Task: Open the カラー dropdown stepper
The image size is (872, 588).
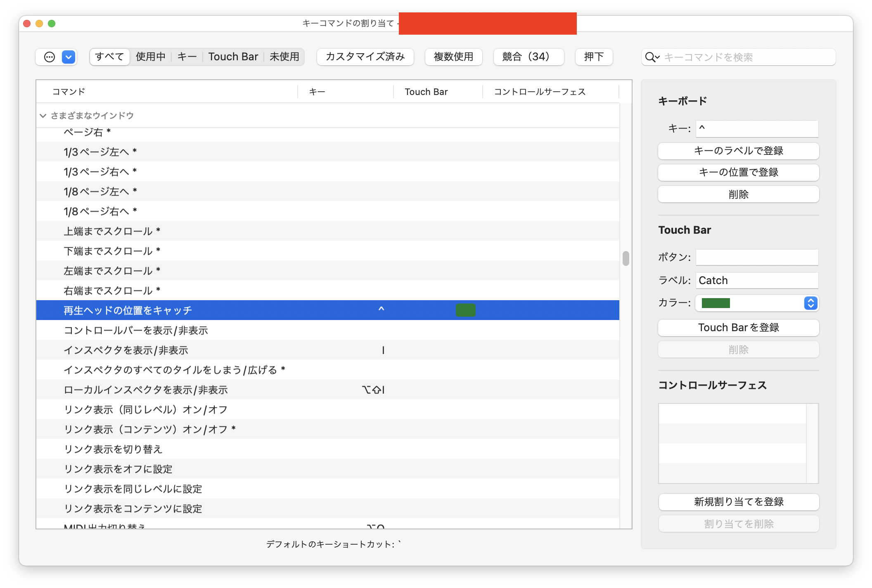Action: [810, 303]
